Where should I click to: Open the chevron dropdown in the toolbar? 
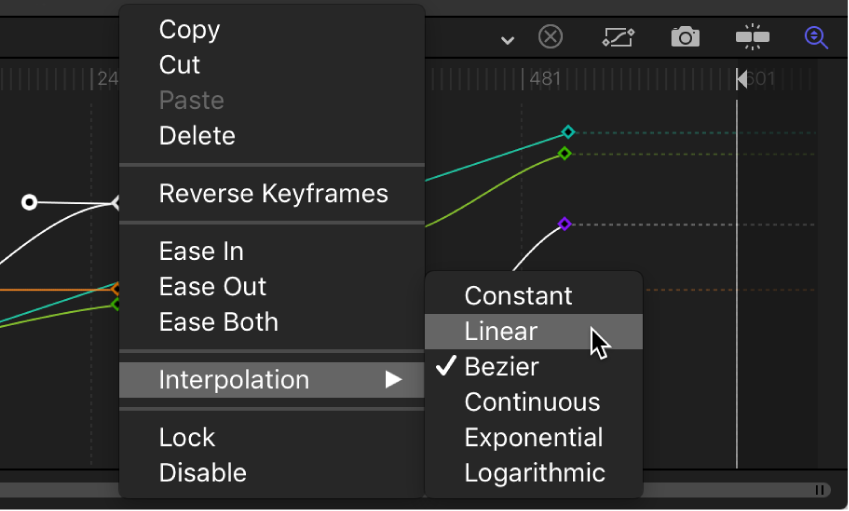click(x=508, y=40)
